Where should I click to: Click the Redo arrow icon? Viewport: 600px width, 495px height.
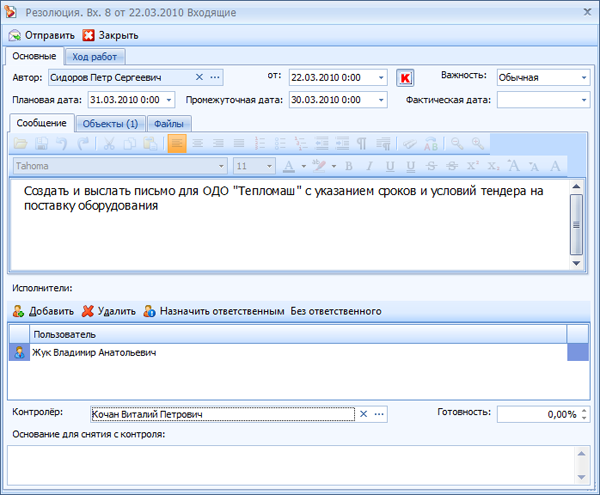click(x=83, y=143)
